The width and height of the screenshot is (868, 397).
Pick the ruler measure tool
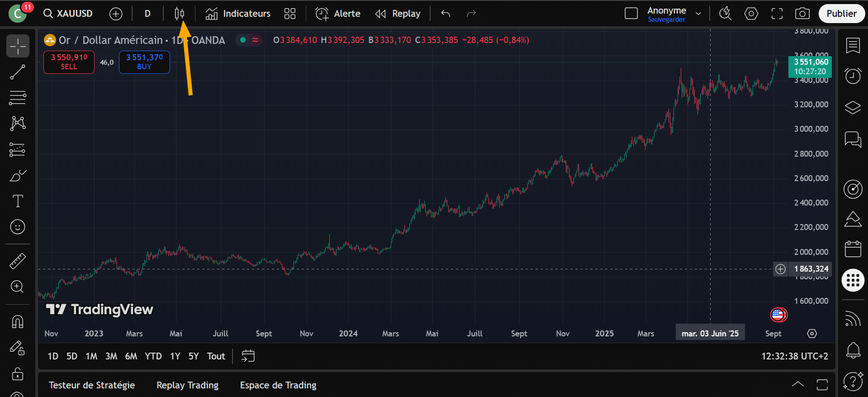[18, 261]
